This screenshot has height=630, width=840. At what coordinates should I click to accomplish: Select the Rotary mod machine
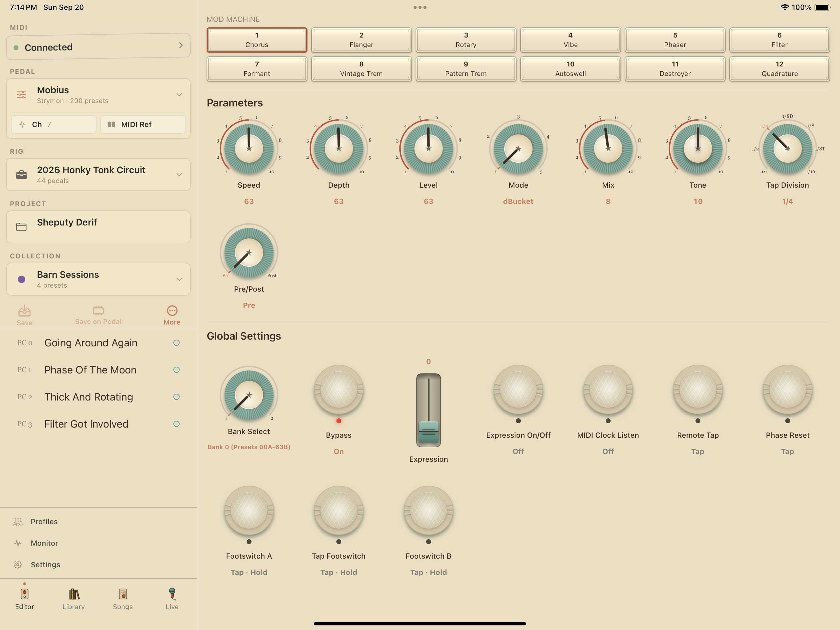tap(466, 40)
